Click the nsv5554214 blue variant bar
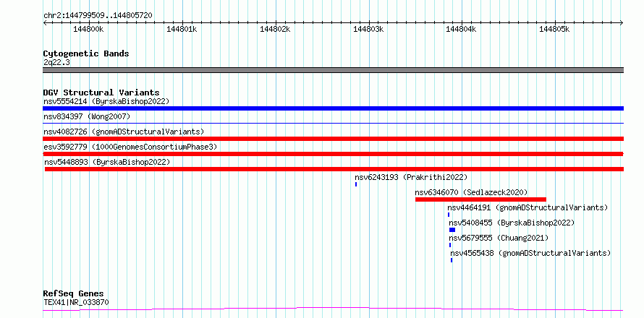Viewport: 644px width, 318px height. [333, 108]
